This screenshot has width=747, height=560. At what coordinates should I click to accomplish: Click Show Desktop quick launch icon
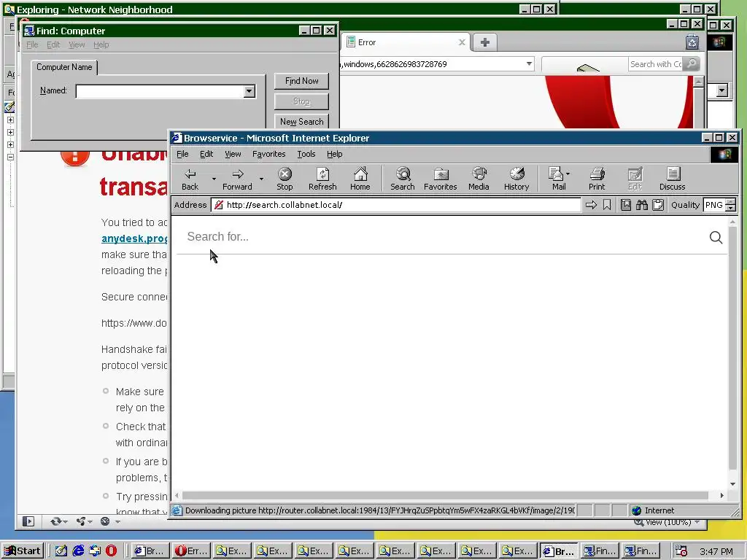tap(61, 551)
